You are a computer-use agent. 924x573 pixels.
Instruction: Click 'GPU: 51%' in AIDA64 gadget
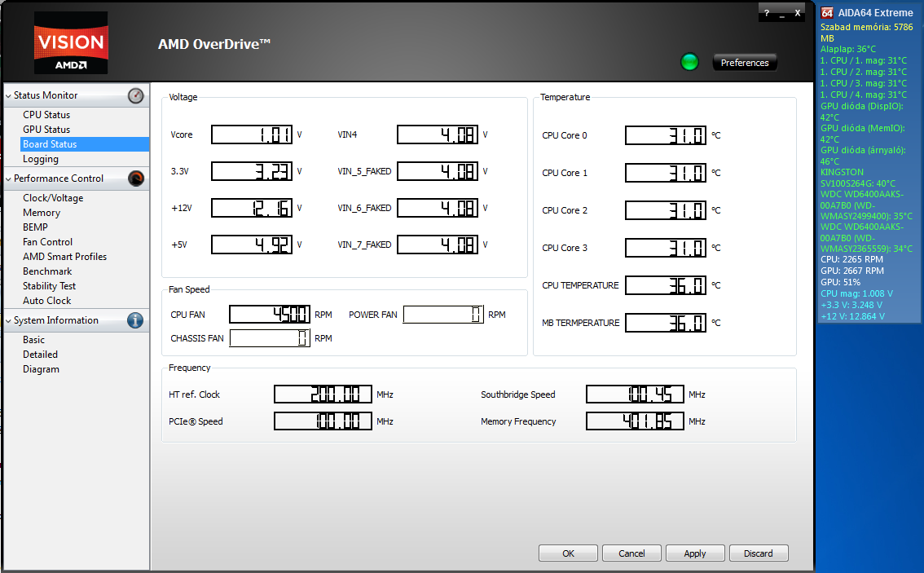pyautogui.click(x=840, y=283)
